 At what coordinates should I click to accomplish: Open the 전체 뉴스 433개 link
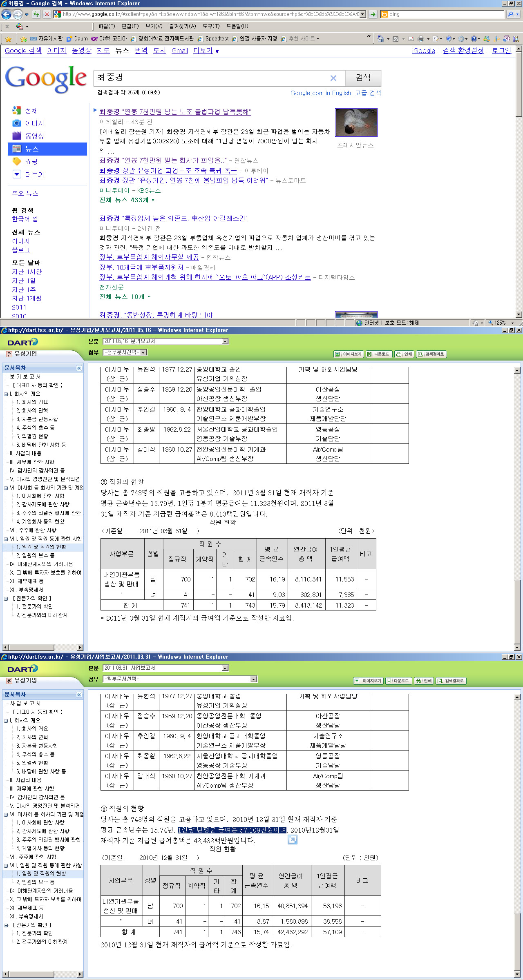tap(127, 200)
